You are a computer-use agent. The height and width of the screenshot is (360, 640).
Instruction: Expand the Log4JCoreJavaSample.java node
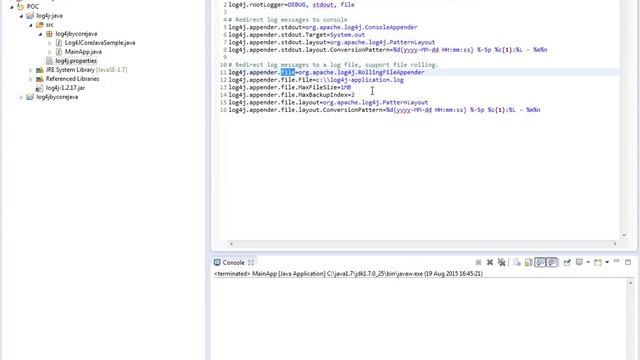click(50, 43)
